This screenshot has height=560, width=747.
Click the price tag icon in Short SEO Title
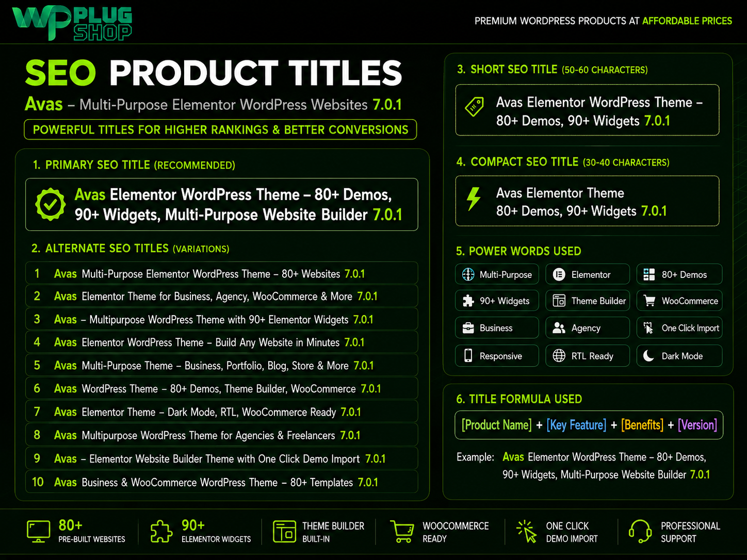pyautogui.click(x=474, y=107)
